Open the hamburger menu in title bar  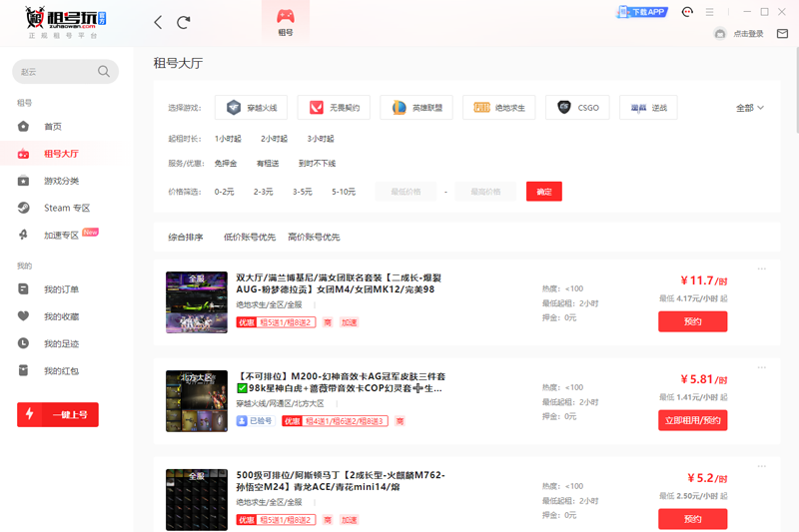(x=710, y=12)
